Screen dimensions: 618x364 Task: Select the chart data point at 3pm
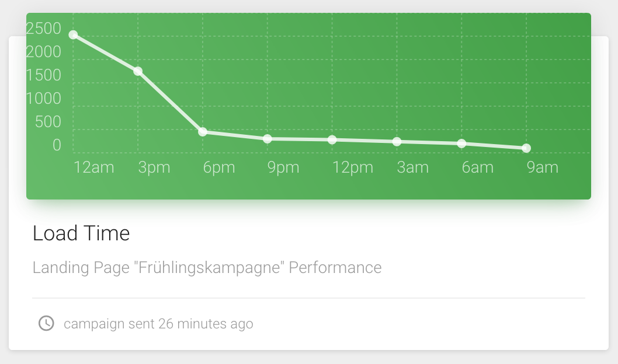pos(138,71)
